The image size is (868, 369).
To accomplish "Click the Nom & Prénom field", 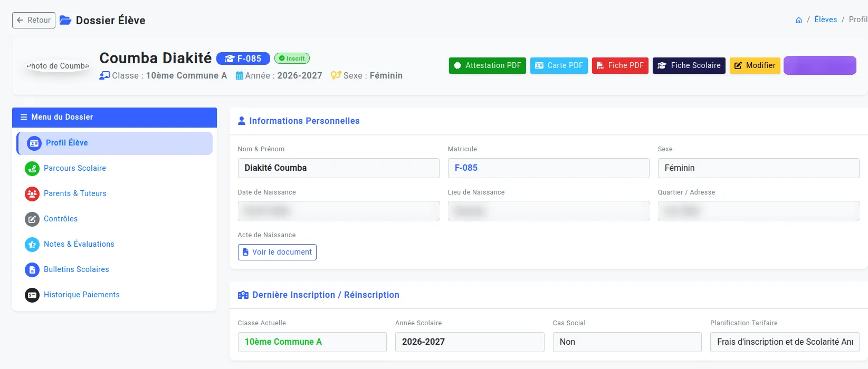I will pyautogui.click(x=339, y=168).
